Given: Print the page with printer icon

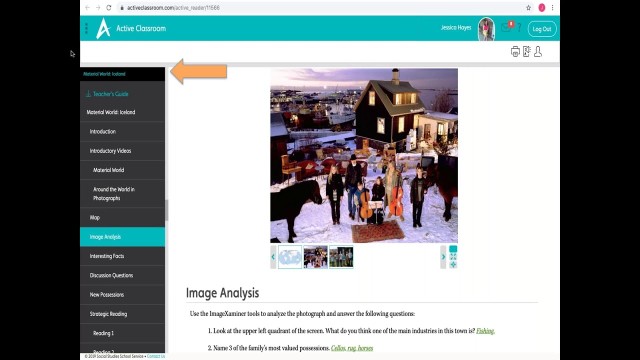Looking at the screenshot, I should 515,51.
